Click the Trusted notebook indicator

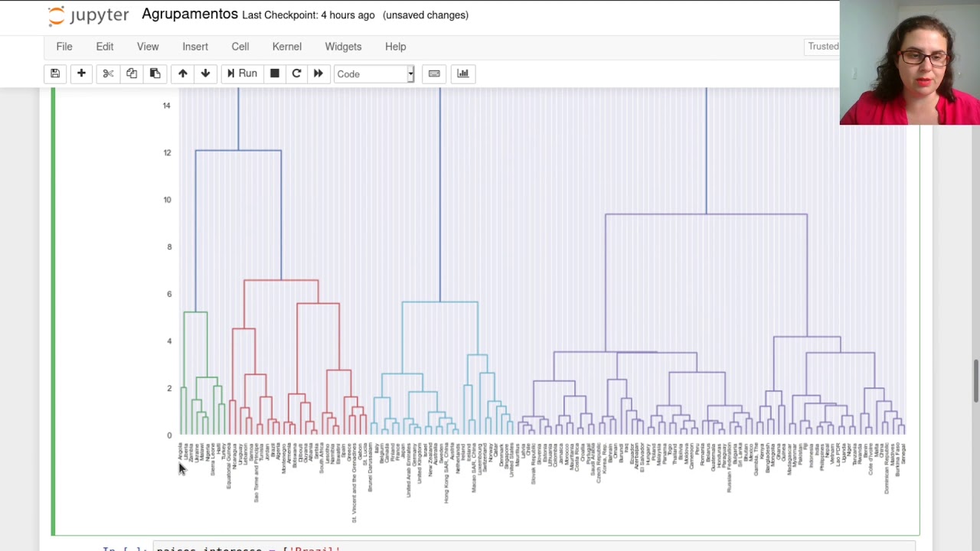coord(823,47)
